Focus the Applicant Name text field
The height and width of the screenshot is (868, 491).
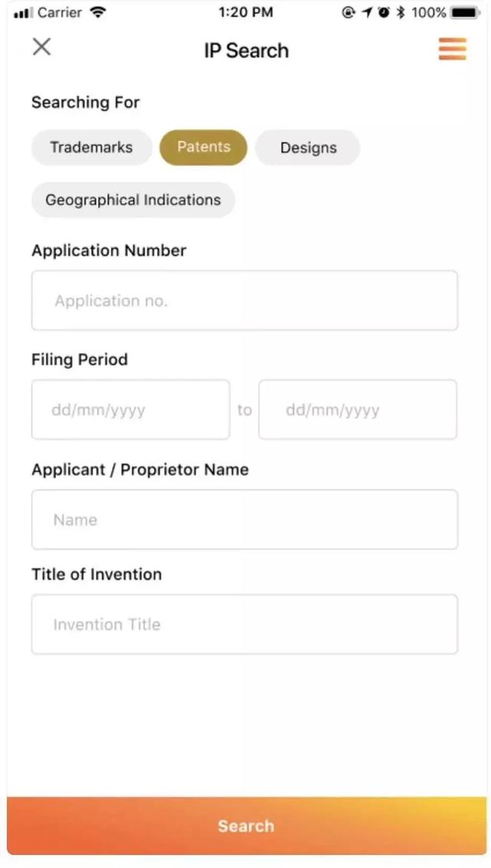click(x=245, y=519)
